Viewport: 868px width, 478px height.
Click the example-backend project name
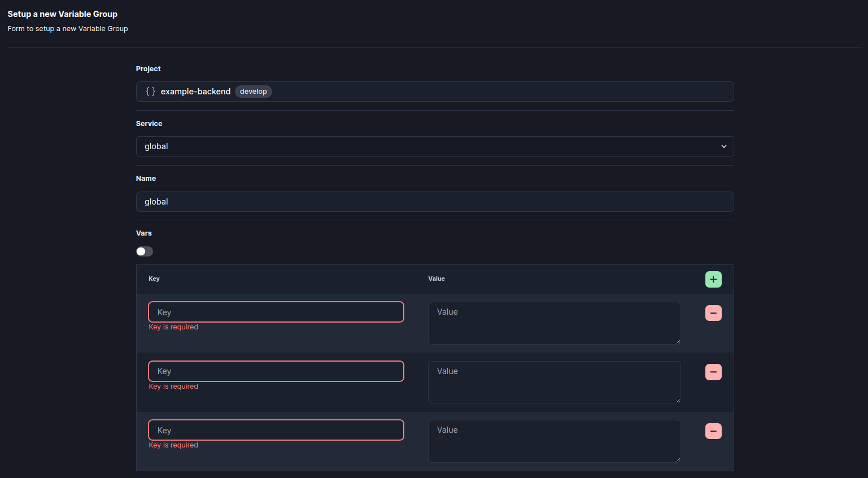click(195, 92)
